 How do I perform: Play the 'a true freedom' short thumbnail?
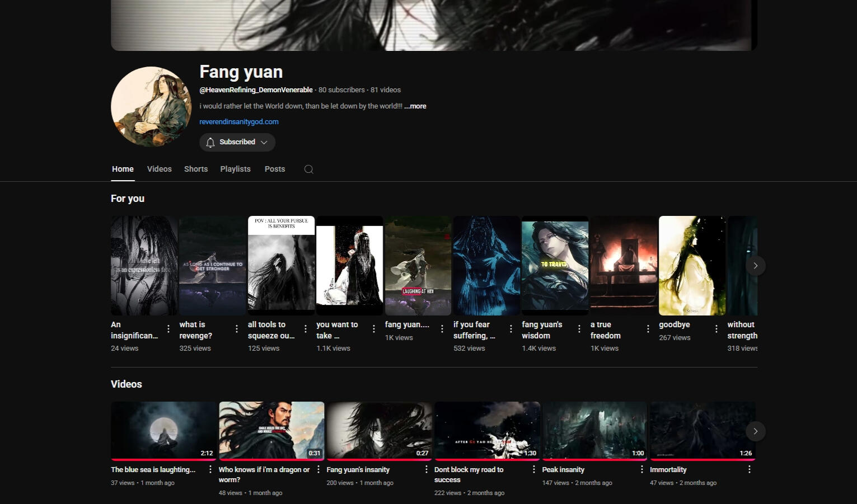(x=624, y=266)
